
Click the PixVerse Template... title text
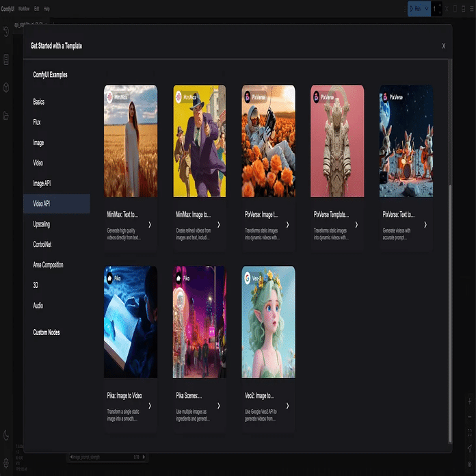[331, 215]
